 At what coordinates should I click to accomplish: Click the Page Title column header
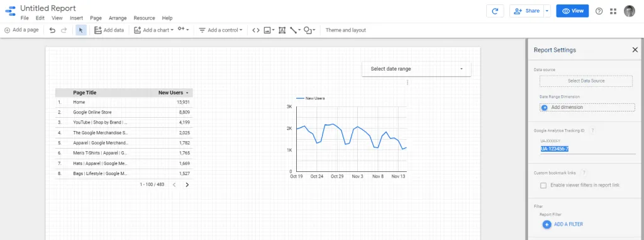pyautogui.click(x=85, y=93)
